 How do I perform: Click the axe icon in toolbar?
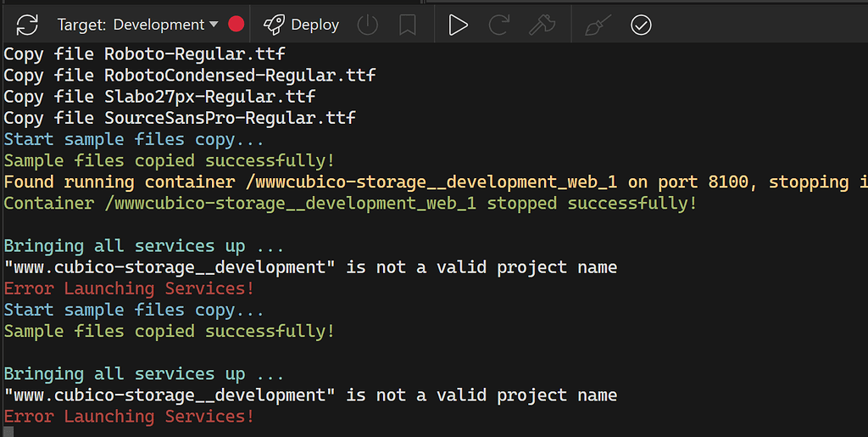point(541,25)
